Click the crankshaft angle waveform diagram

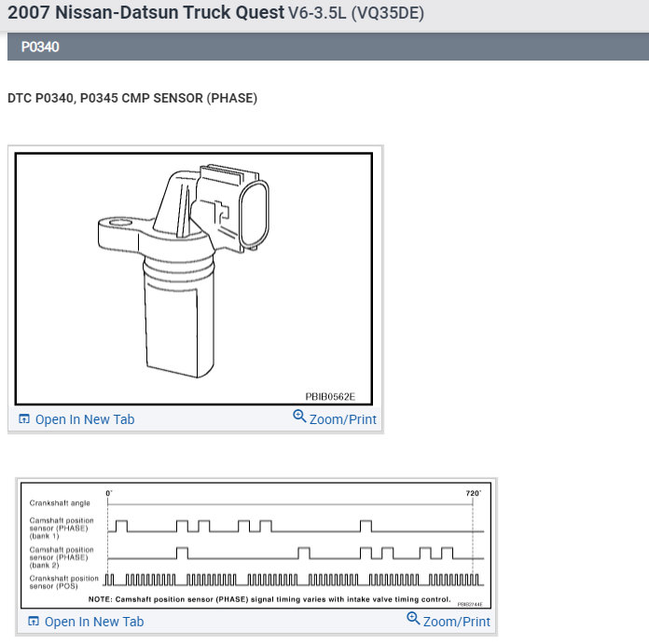pos(255,544)
